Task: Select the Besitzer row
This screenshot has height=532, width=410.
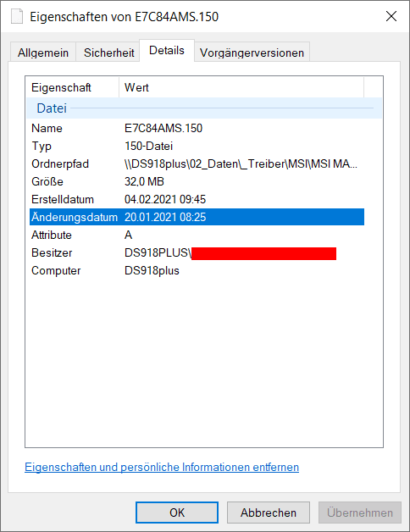Action: (x=197, y=252)
